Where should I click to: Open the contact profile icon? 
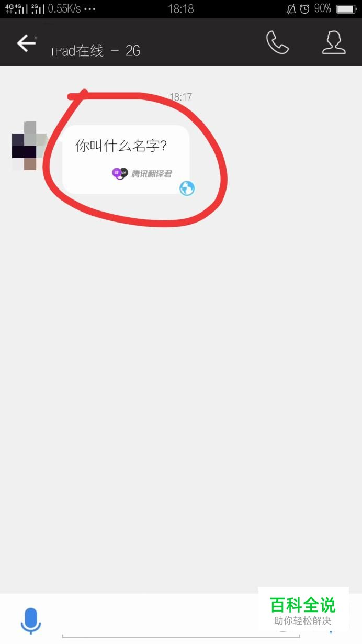click(x=334, y=42)
